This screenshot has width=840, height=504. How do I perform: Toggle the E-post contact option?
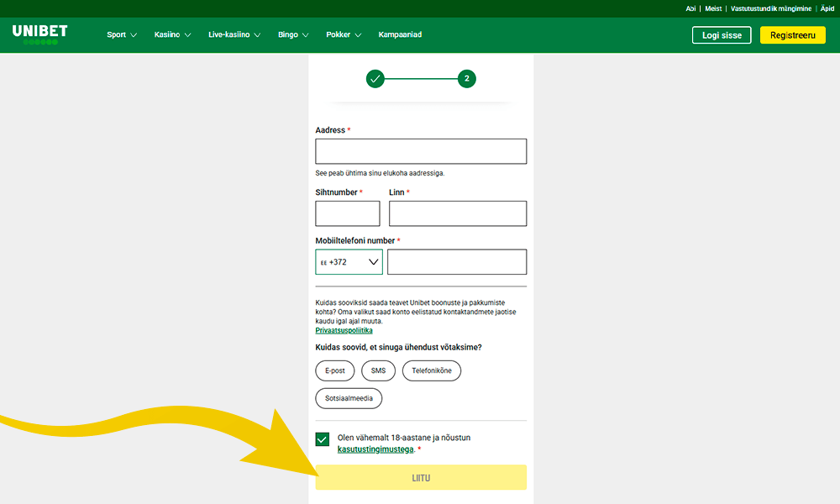[x=335, y=370]
